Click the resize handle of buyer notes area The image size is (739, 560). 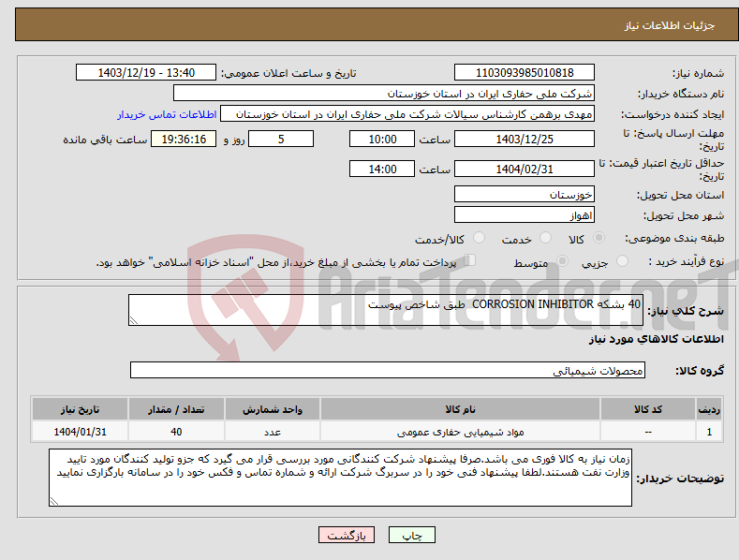coord(53,502)
